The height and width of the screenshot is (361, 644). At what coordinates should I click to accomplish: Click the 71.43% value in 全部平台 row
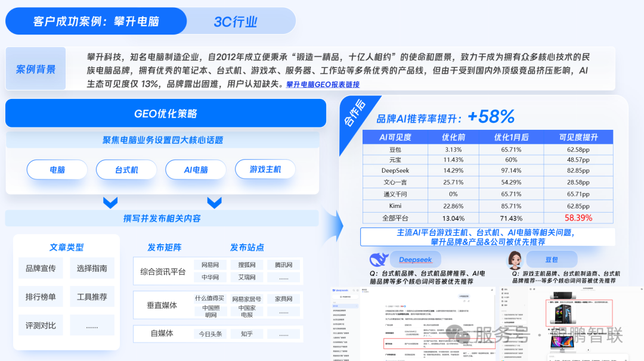click(512, 218)
